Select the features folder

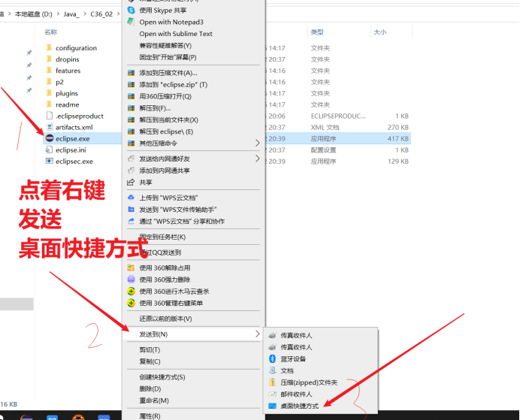click(x=68, y=71)
